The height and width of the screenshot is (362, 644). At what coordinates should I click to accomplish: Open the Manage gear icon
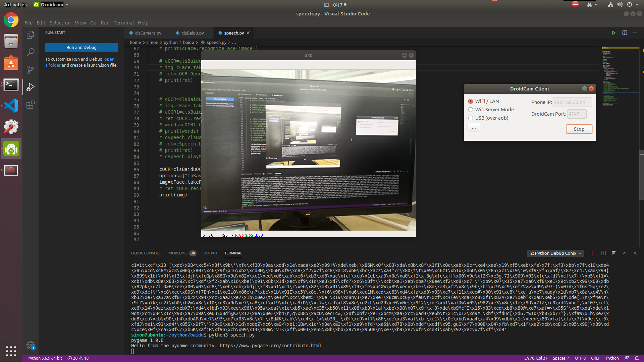[x=31, y=345]
